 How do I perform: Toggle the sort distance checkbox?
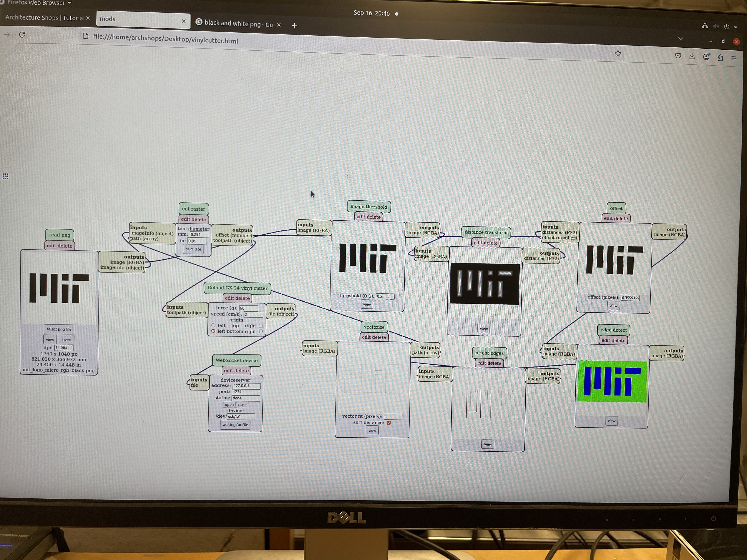(389, 423)
